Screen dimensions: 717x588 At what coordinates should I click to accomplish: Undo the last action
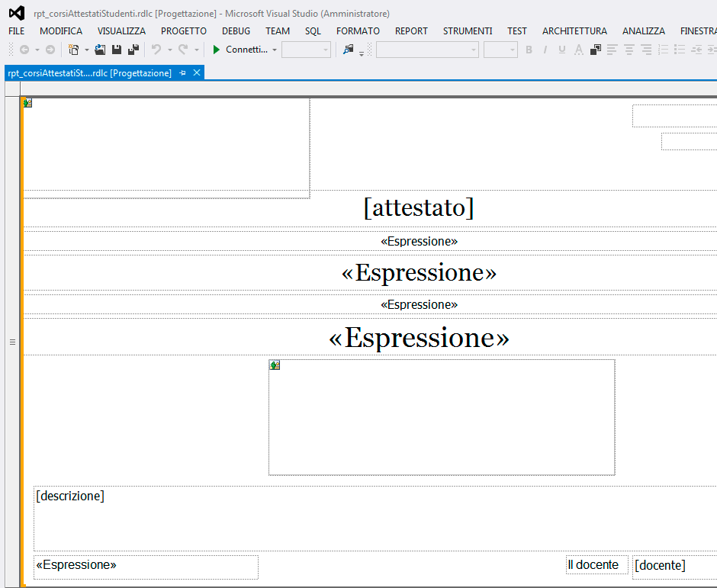coord(156,50)
